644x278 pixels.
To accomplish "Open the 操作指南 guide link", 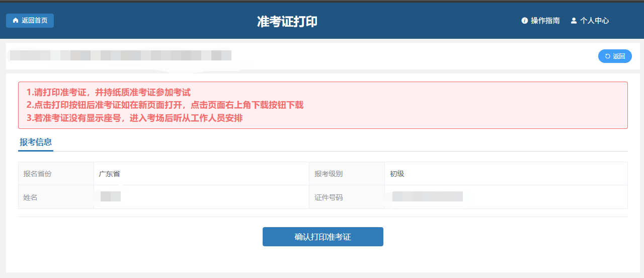I will [545, 21].
